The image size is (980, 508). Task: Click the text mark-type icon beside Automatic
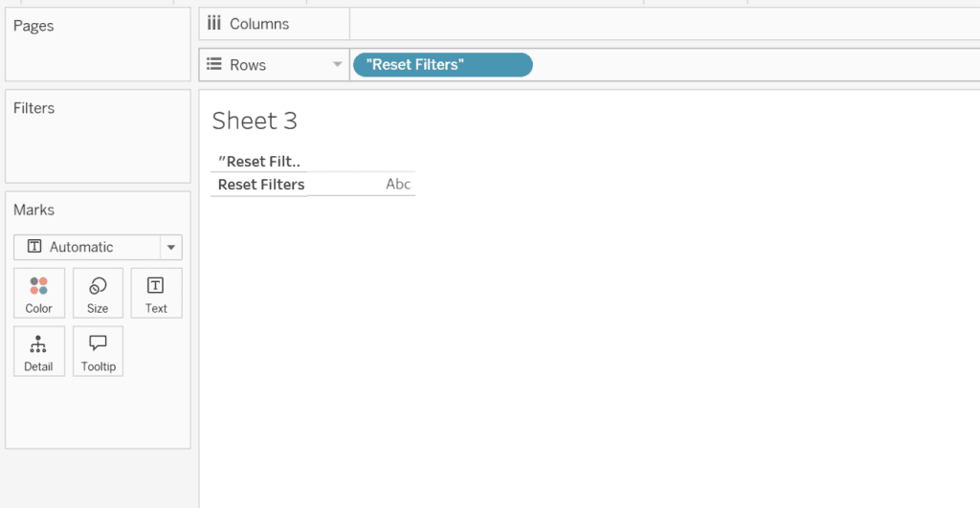34,247
